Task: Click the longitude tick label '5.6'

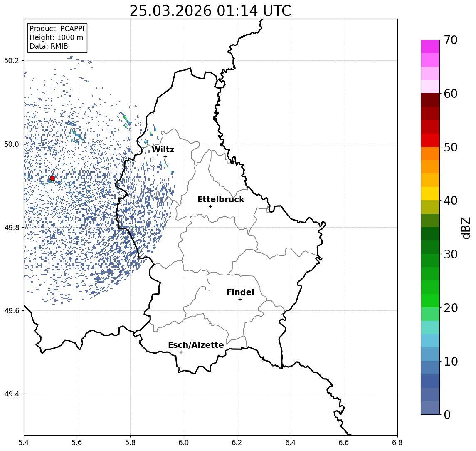Action: [77, 443]
